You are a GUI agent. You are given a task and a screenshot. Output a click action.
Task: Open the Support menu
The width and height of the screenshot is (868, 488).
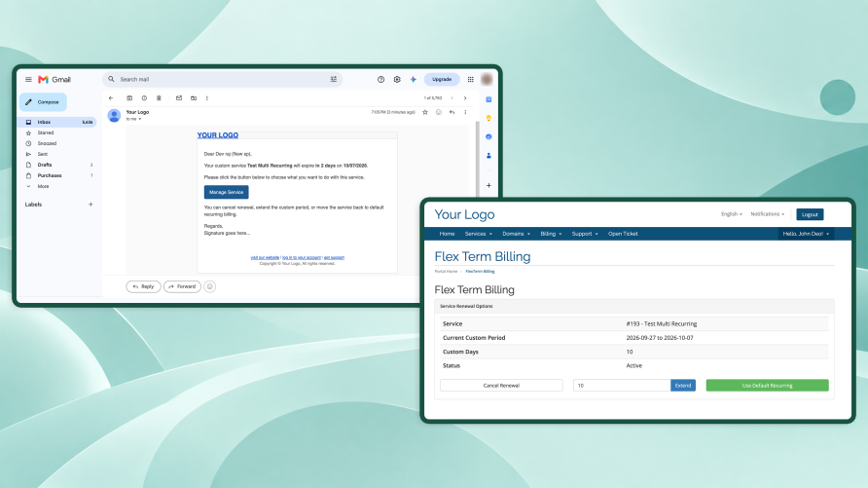click(585, 234)
